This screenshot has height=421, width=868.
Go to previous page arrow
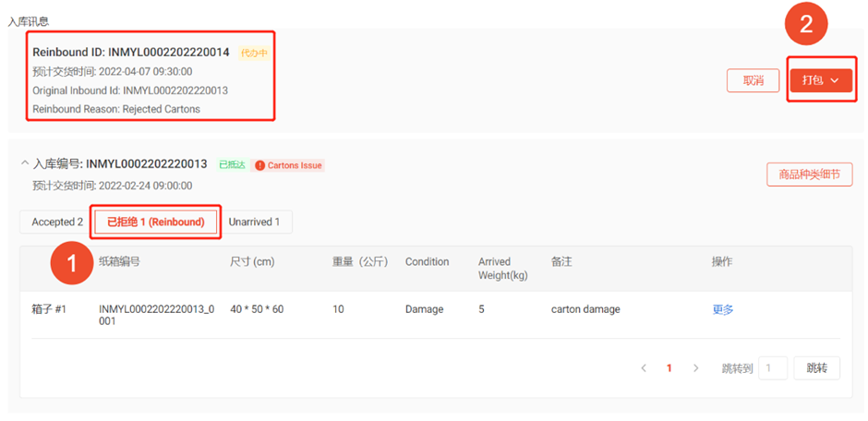tap(644, 368)
